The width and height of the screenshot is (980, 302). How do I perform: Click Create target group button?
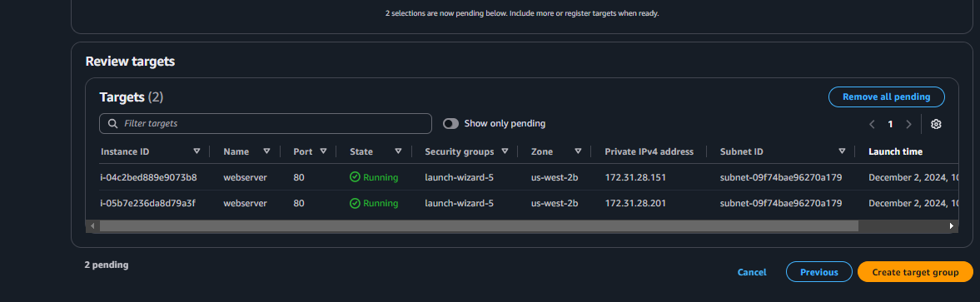click(x=915, y=272)
